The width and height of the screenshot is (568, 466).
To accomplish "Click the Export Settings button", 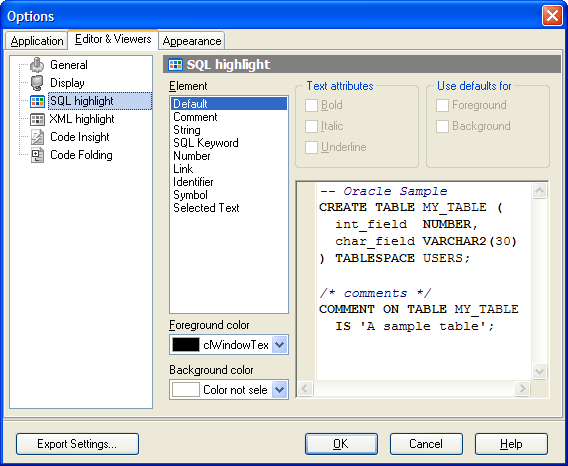I will pos(77,444).
